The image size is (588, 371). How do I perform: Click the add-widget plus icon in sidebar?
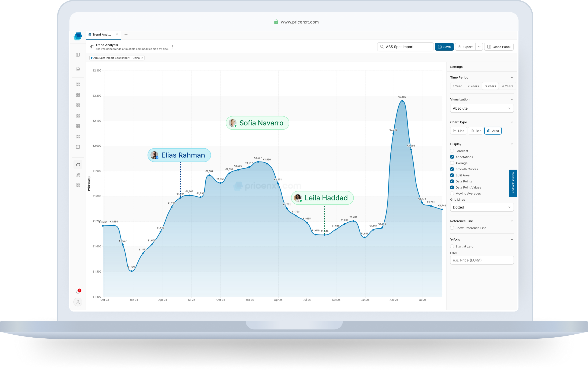(x=78, y=147)
